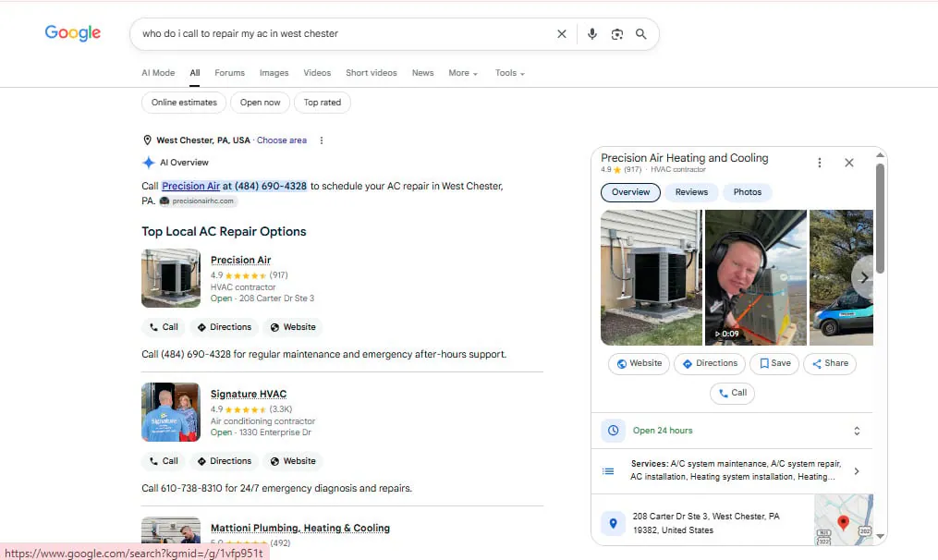Viewport: 938px width, 560px height.
Task: Open the precisionairhc.com source chip
Action: pos(198,201)
